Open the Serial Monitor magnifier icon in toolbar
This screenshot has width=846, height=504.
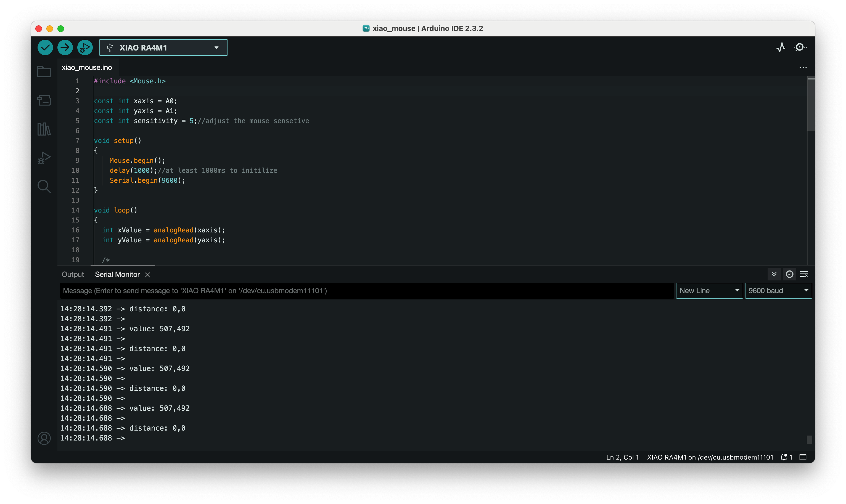pos(800,47)
